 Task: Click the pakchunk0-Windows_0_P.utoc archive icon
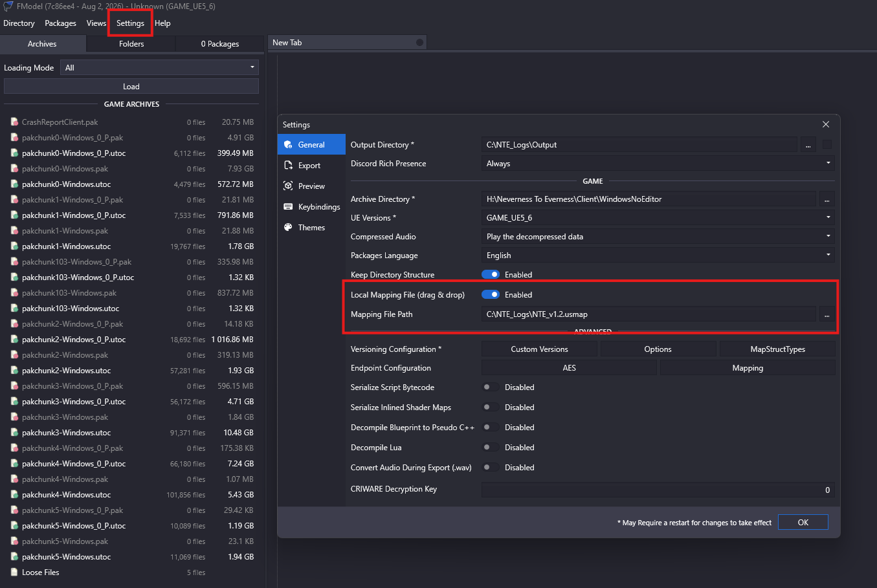point(14,153)
